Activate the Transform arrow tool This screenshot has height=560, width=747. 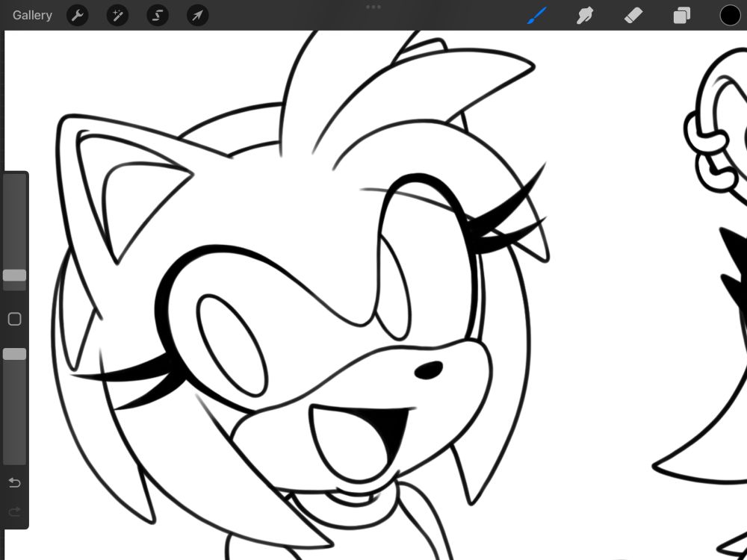pos(198,16)
